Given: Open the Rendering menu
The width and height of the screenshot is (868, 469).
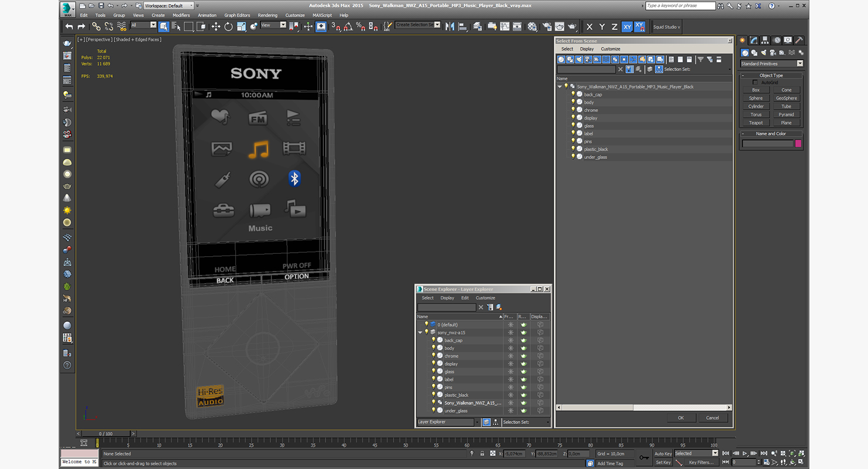Looking at the screenshot, I should (x=267, y=15).
